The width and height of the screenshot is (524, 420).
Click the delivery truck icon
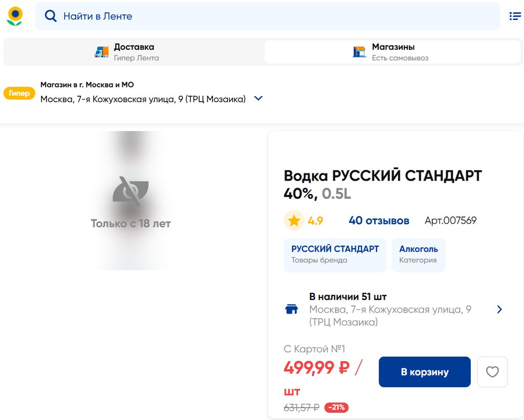(102, 52)
